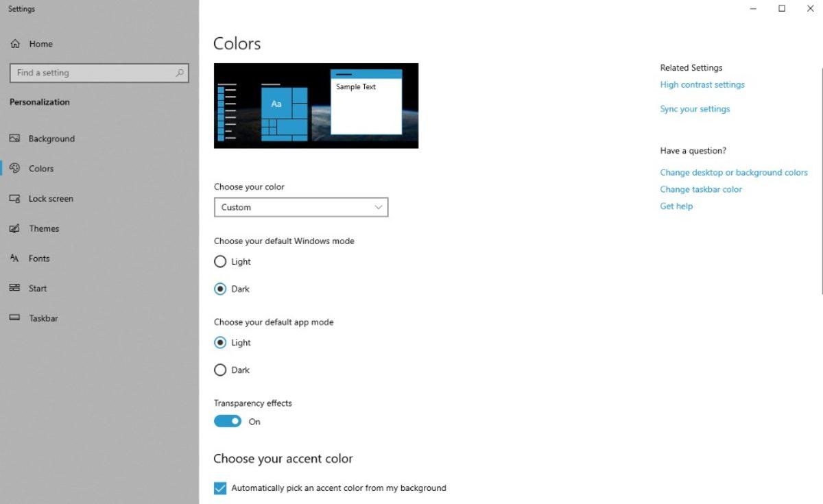Viewport: 823px width, 504px height.
Task: Click inside the Find a setting search box
Action: (x=99, y=73)
